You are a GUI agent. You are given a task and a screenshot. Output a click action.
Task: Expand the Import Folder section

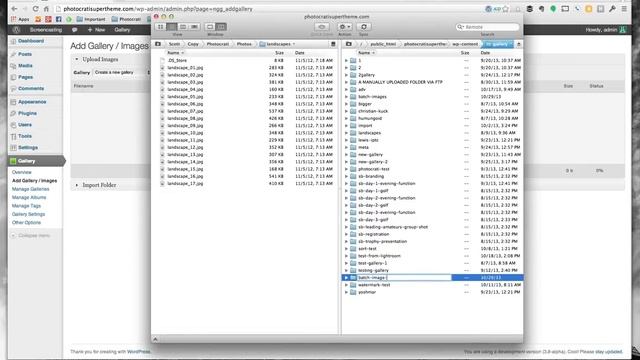coord(76,185)
